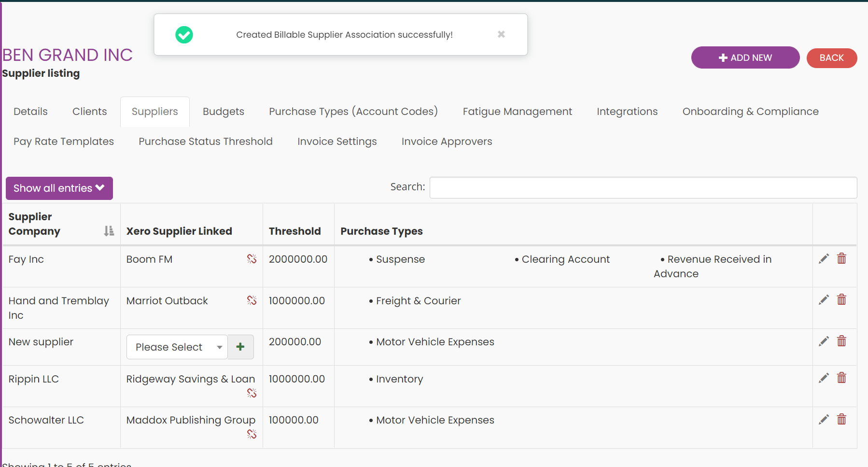This screenshot has width=868, height=467.
Task: Click Marriot Outback linked supplier text
Action: [x=167, y=301]
